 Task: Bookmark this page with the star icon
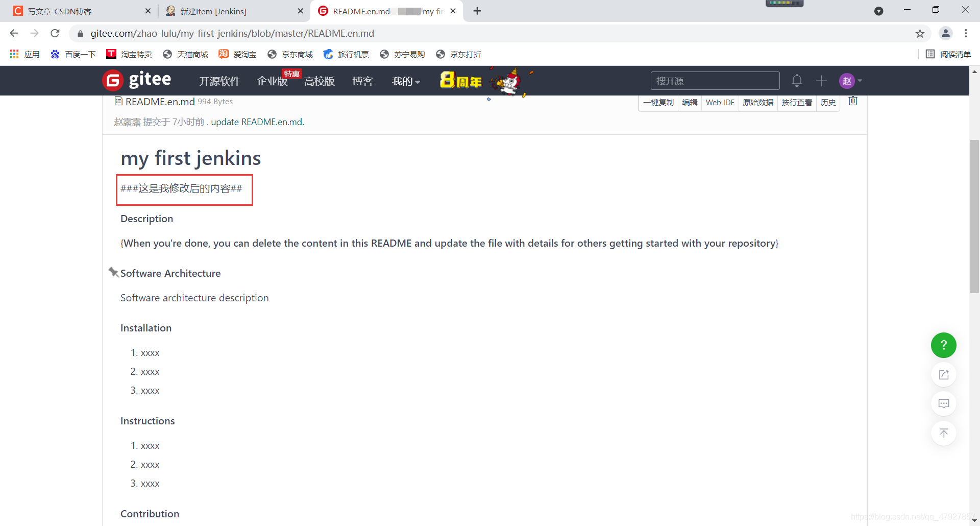[x=920, y=34]
